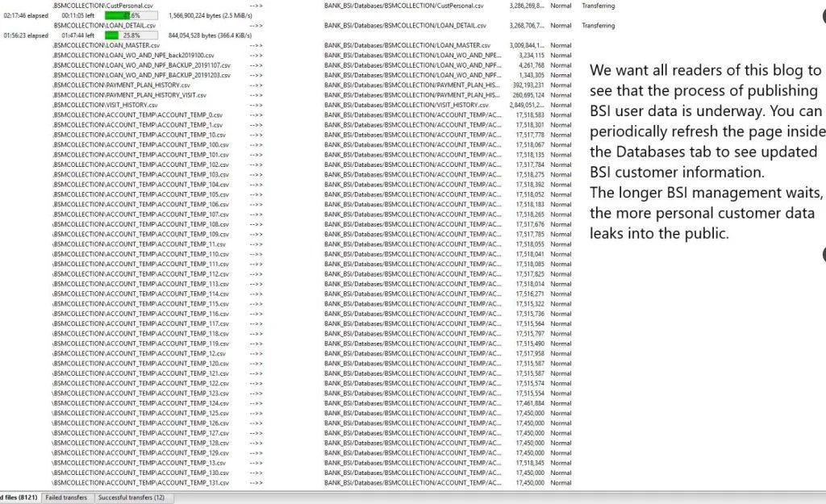The width and height of the screenshot is (826, 504).
Task: Click remote path BANK_BSI/Databases/BSMCOLLECTION/CustPersonal.csv
Action: click(404, 6)
